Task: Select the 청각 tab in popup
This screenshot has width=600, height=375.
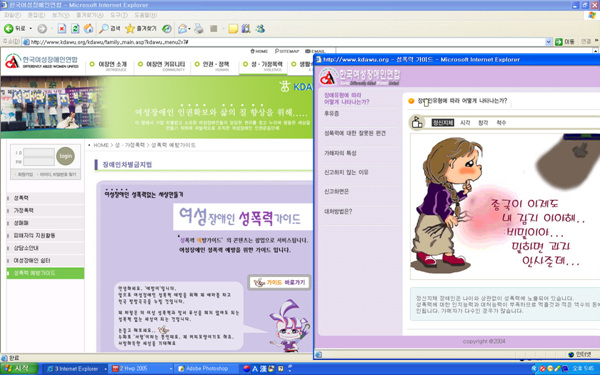Action: [483, 123]
